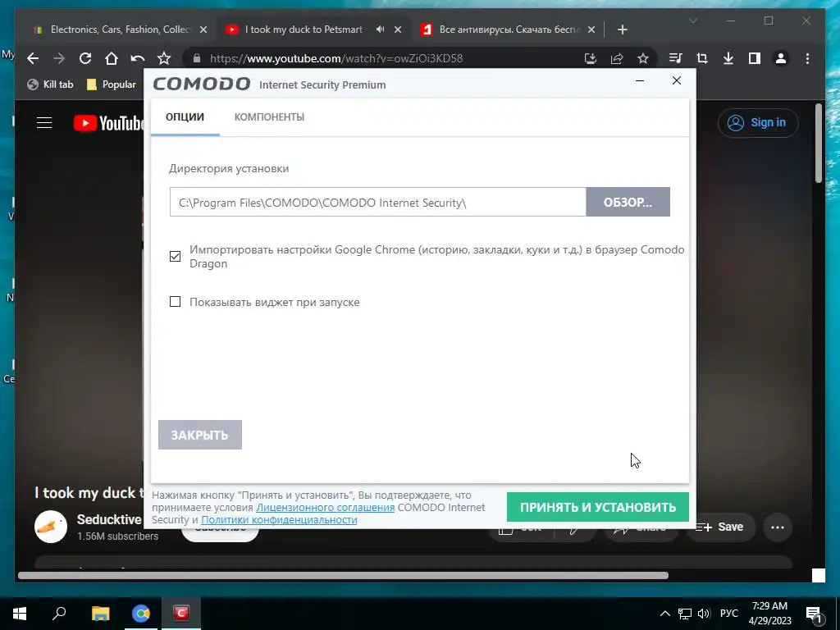Select the ОПЦИИ tab in Comodo installer
The height and width of the screenshot is (630, 840).
tap(185, 116)
